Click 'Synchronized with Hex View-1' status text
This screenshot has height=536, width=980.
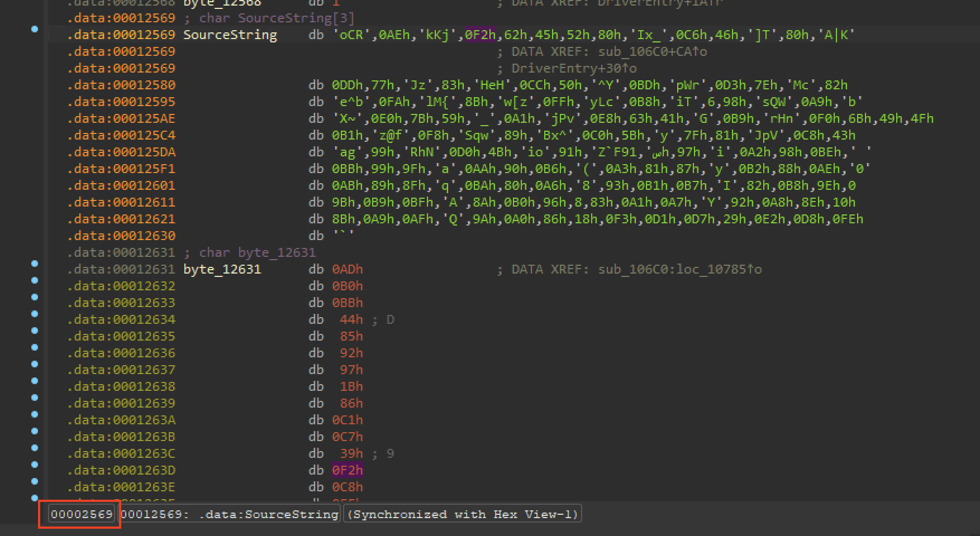463,514
